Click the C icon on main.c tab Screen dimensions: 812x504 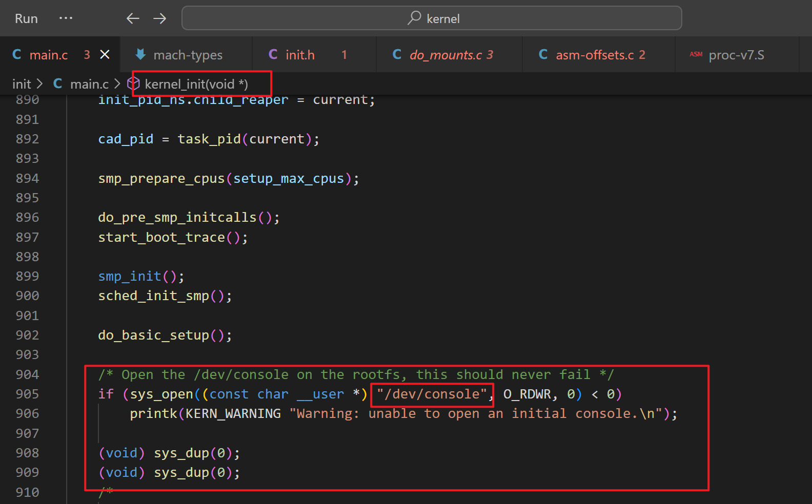click(17, 54)
